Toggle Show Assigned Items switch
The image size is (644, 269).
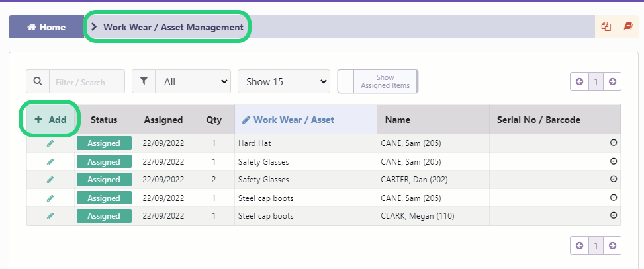pos(378,81)
